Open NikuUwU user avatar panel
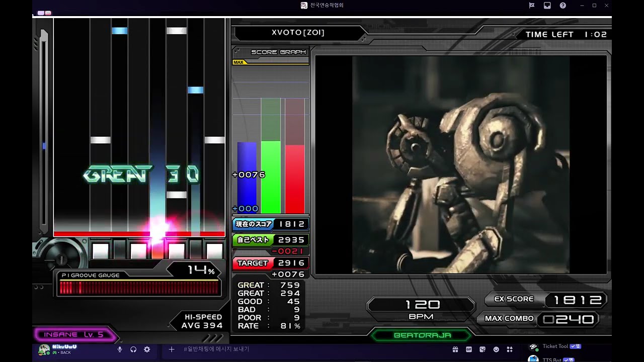Image resolution: width=644 pixels, height=362 pixels. coord(44,349)
